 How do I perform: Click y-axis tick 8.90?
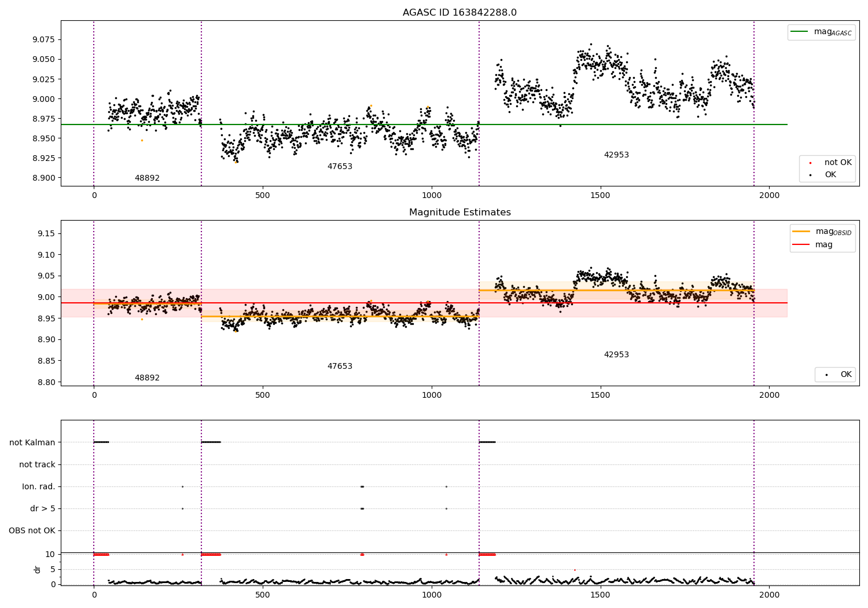46,340
